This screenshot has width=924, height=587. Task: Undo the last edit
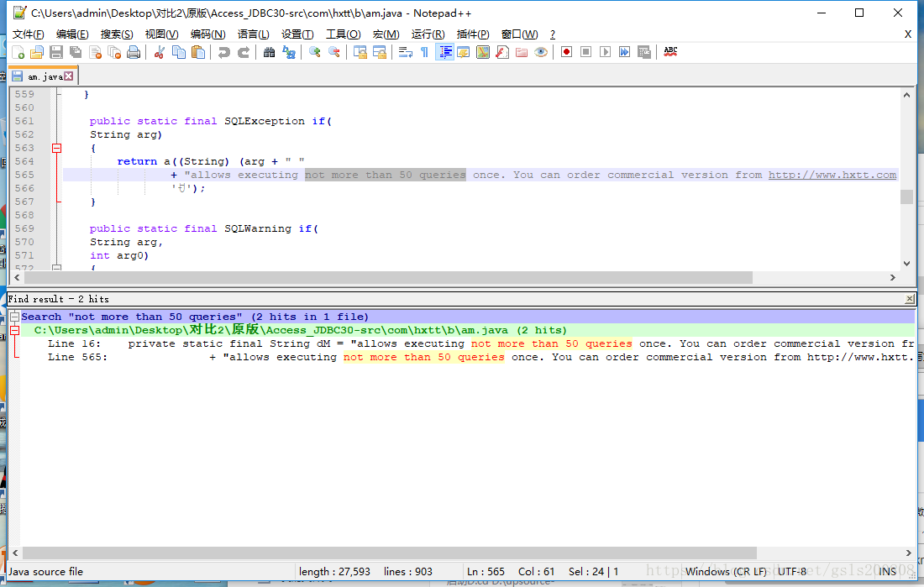tap(224, 51)
